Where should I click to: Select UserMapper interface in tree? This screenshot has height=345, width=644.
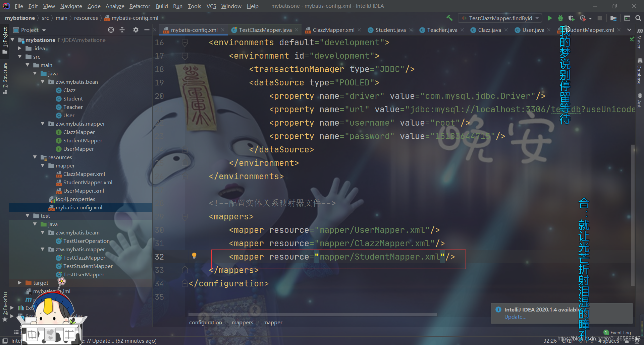click(x=78, y=149)
